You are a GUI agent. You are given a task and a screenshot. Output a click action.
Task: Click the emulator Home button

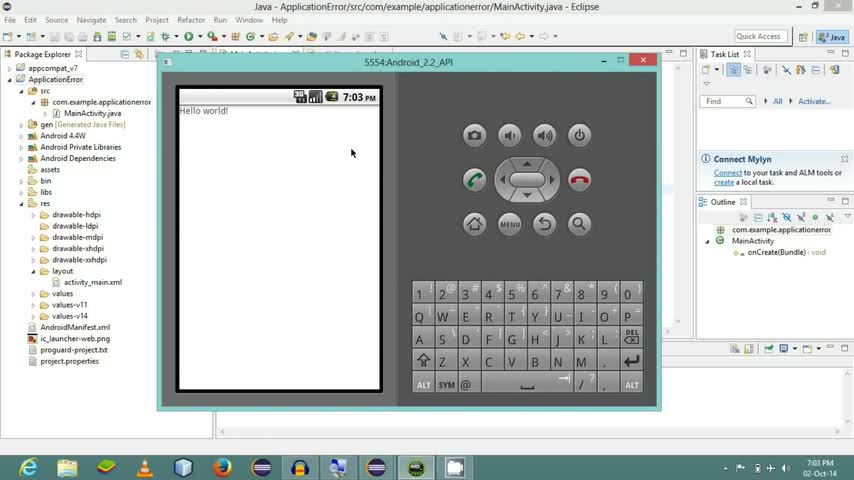coord(474,224)
